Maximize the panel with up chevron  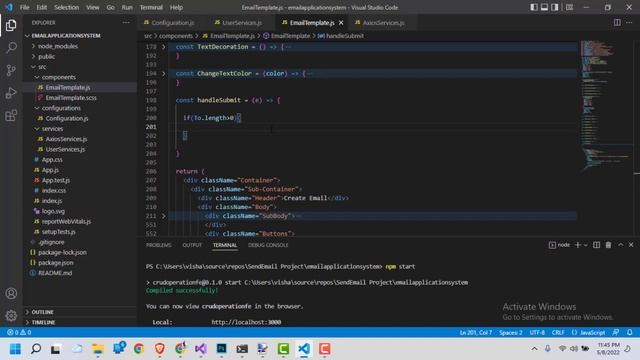click(620, 245)
